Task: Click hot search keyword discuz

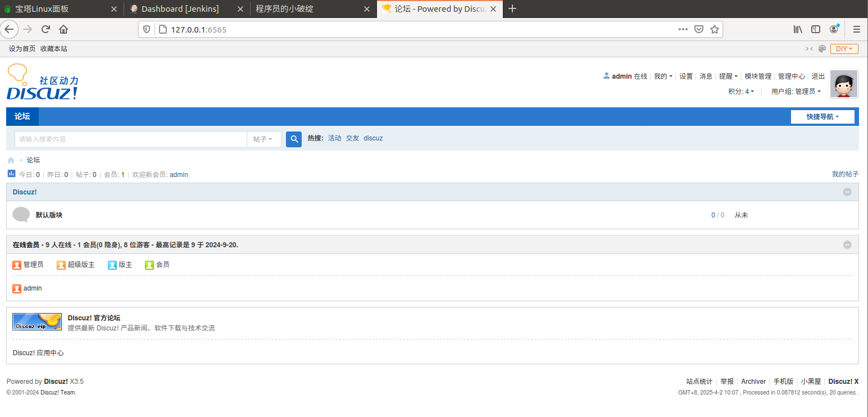Action: click(x=373, y=138)
